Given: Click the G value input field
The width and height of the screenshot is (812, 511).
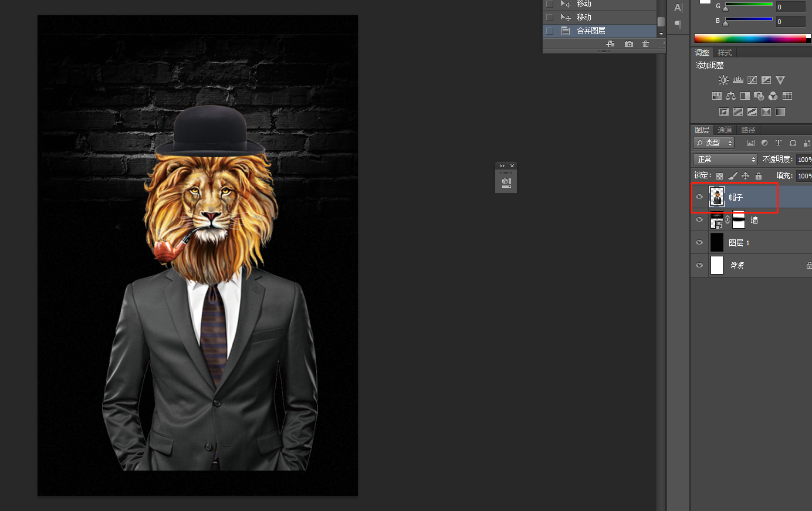Looking at the screenshot, I should pyautogui.click(x=791, y=7).
